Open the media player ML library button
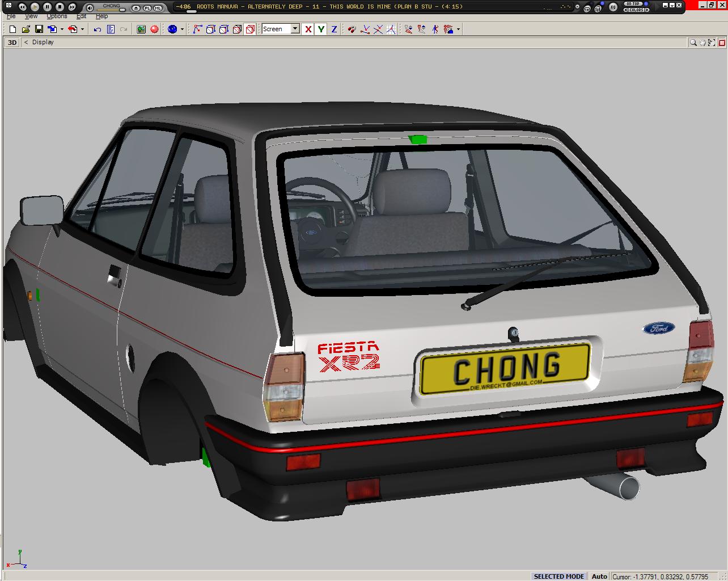The height and width of the screenshot is (581, 728). (158, 8)
